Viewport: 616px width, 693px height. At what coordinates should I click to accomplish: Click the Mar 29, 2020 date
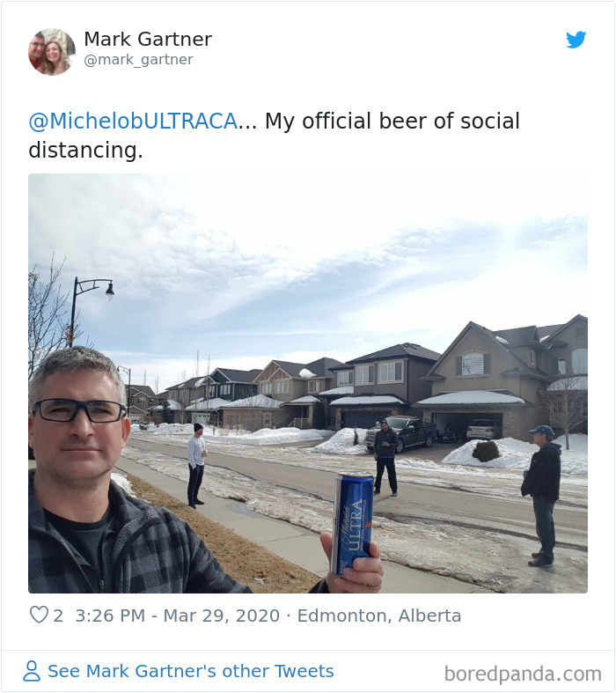point(222,616)
